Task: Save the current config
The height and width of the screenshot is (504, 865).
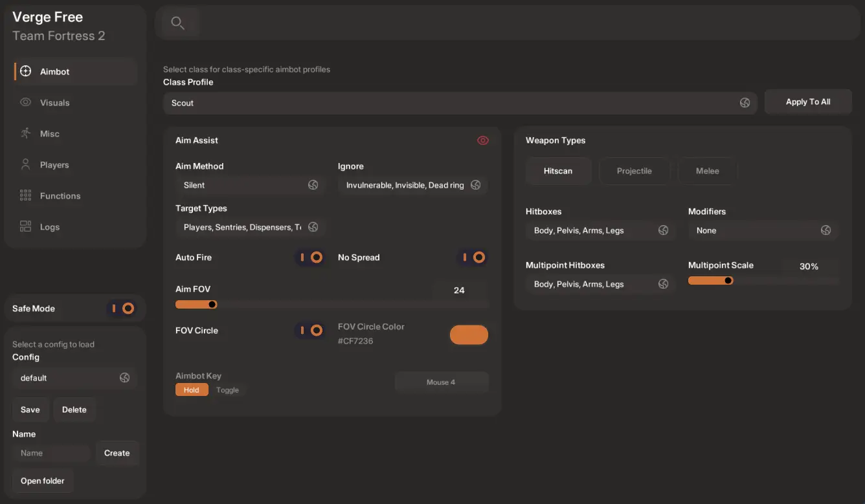Action: pos(30,410)
